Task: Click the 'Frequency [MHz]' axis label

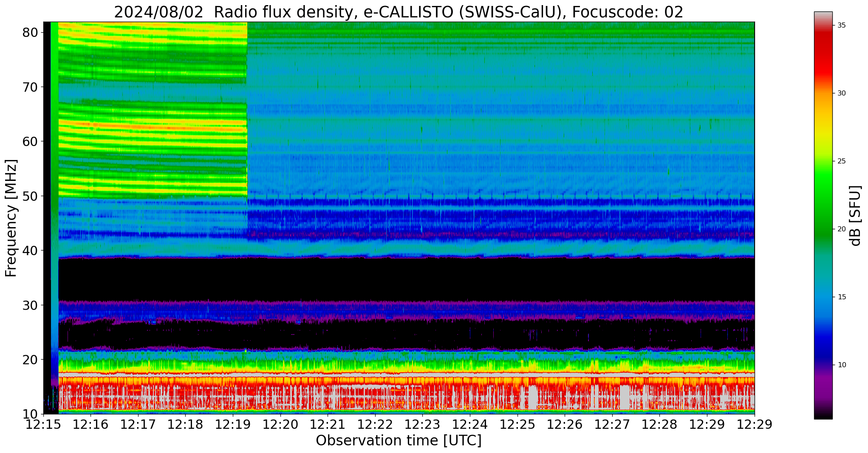Action: point(11,218)
